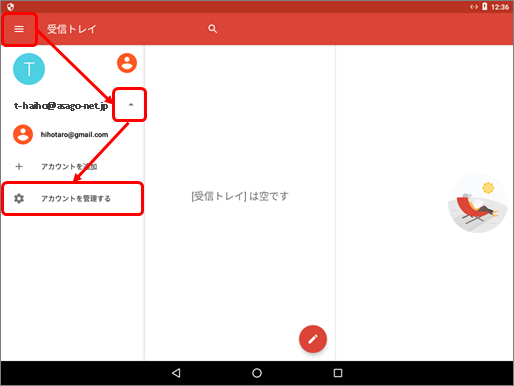Image resolution: width=514 pixels, height=386 pixels.
Task: Click the avatar icon beside hihotaro@gmail.com
Action: 23,135
